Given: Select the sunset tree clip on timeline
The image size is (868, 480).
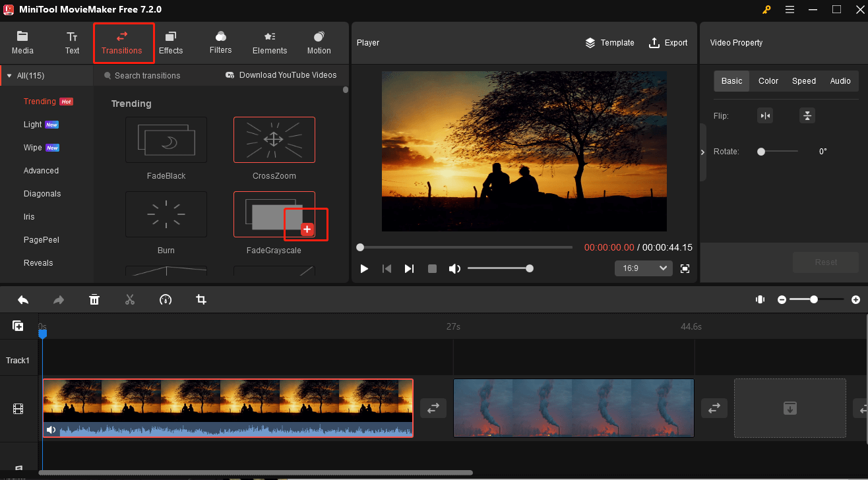Looking at the screenshot, I should click(x=228, y=407).
